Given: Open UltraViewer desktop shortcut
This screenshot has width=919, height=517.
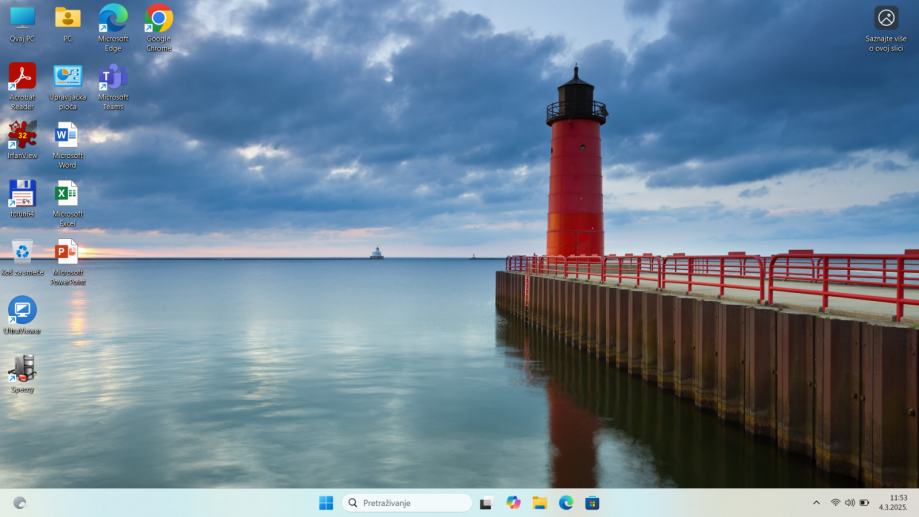Looking at the screenshot, I should [x=22, y=315].
